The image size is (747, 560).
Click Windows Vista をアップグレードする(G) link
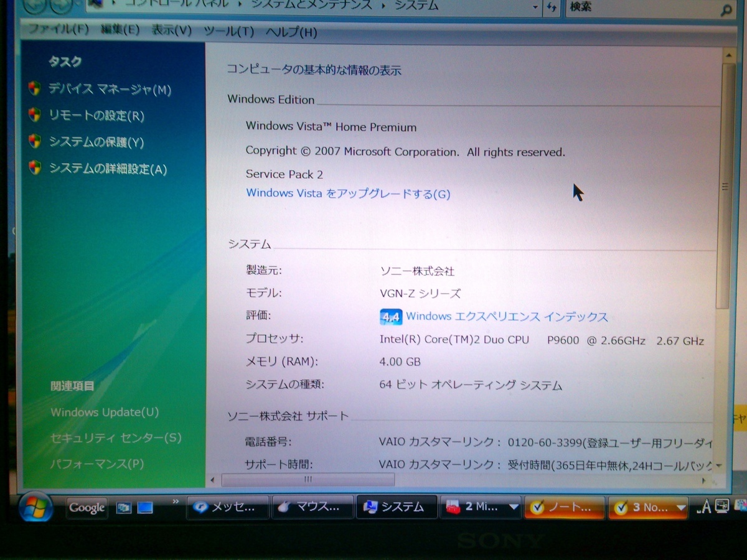pos(348,194)
